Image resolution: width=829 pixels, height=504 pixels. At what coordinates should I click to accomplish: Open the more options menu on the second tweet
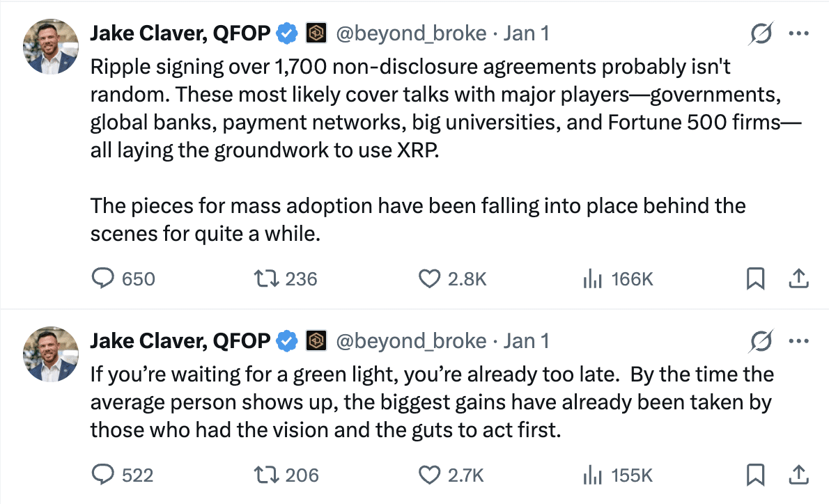(798, 340)
